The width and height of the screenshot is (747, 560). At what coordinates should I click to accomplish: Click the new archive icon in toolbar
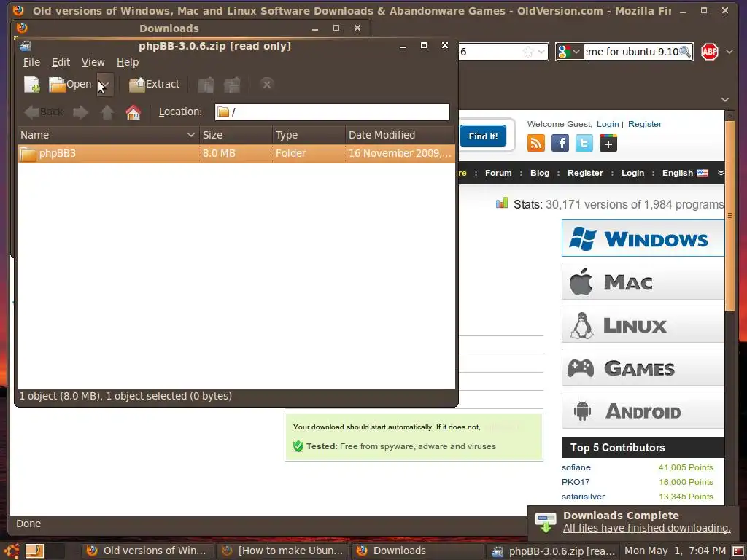(32, 85)
